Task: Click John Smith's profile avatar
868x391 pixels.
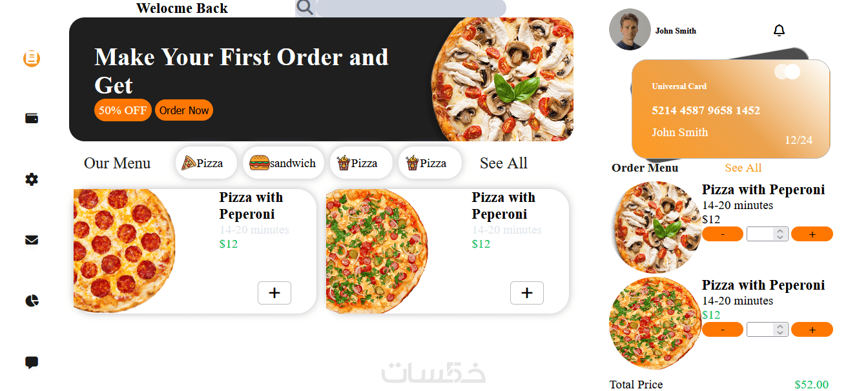Action: [x=630, y=30]
